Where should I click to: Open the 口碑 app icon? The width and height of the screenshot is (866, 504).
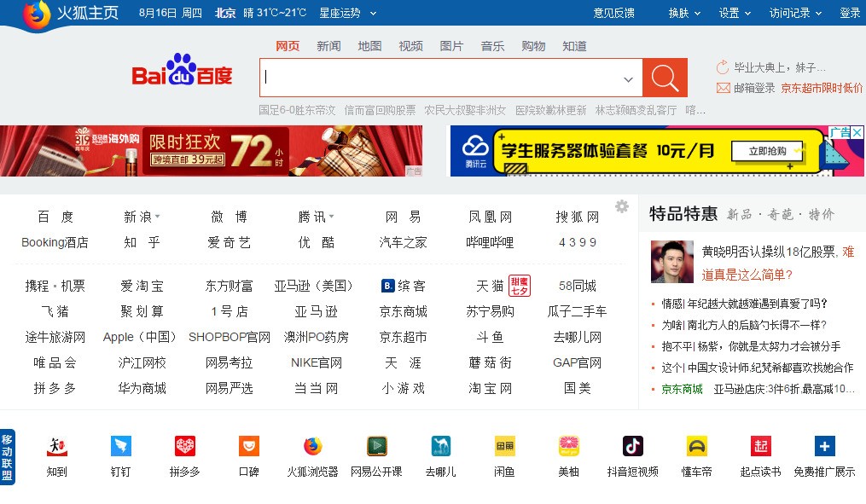(x=248, y=447)
